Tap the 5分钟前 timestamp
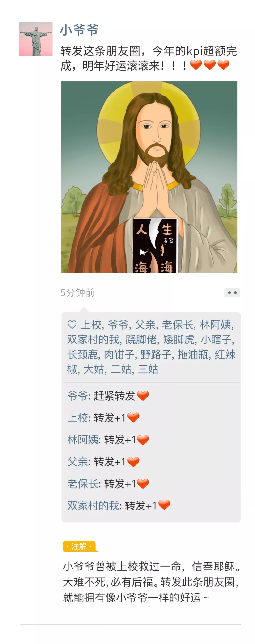The image size is (255, 644). click(x=78, y=293)
